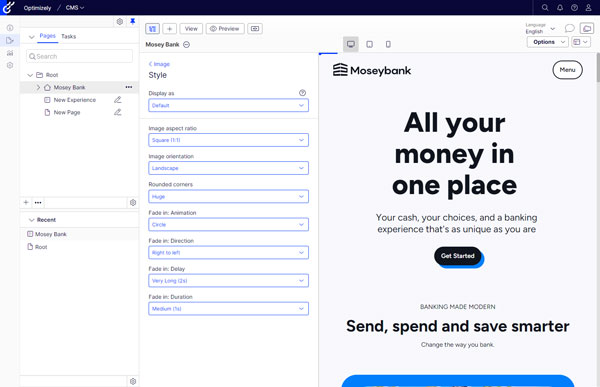The image size is (600, 387).
Task: Click the Moseybank logo in the preview
Action: (372, 70)
